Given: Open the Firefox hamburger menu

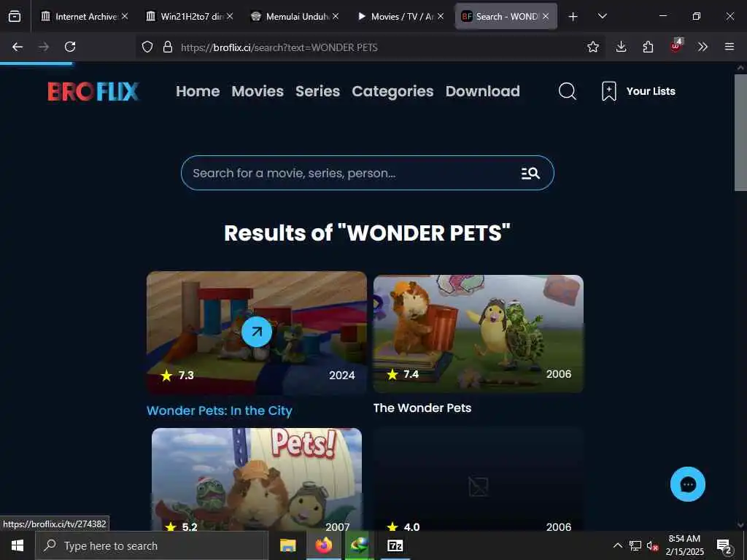Looking at the screenshot, I should pos(729,47).
